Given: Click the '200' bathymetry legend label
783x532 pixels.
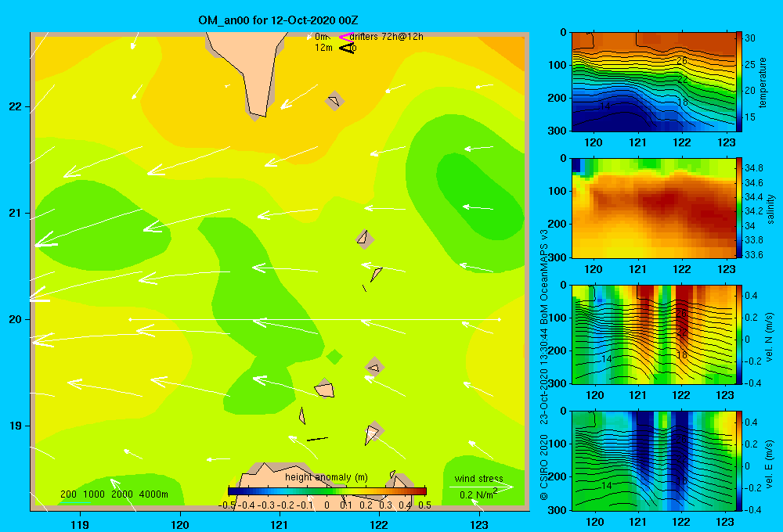Looking at the screenshot, I should [x=68, y=494].
